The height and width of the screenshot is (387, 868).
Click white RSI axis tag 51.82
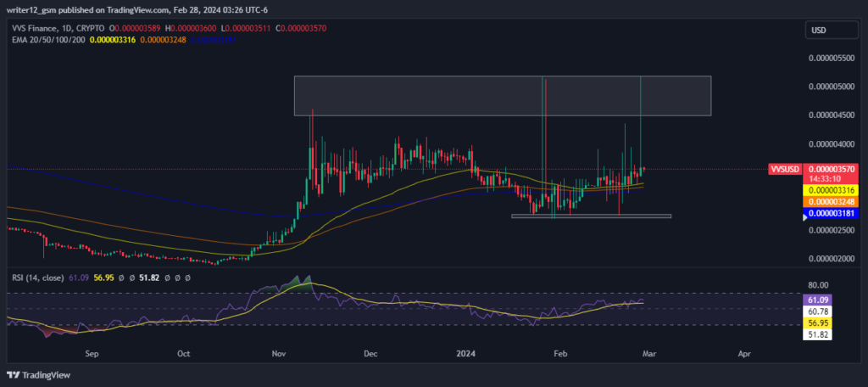(x=817, y=334)
